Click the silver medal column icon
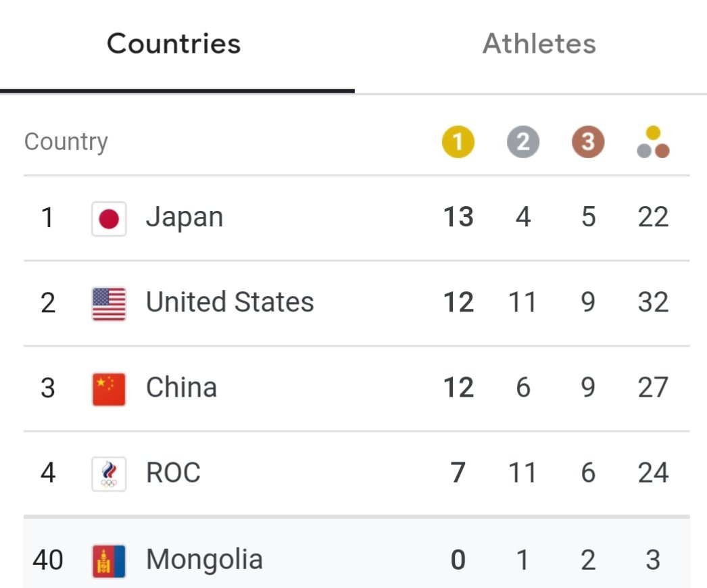Viewport: 707px width, 588px height. (x=523, y=141)
